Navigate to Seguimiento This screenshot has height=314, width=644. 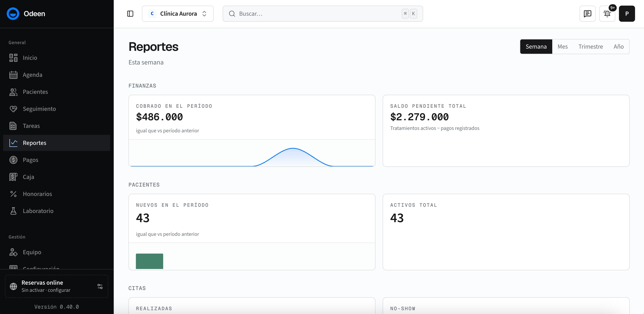coord(56,109)
